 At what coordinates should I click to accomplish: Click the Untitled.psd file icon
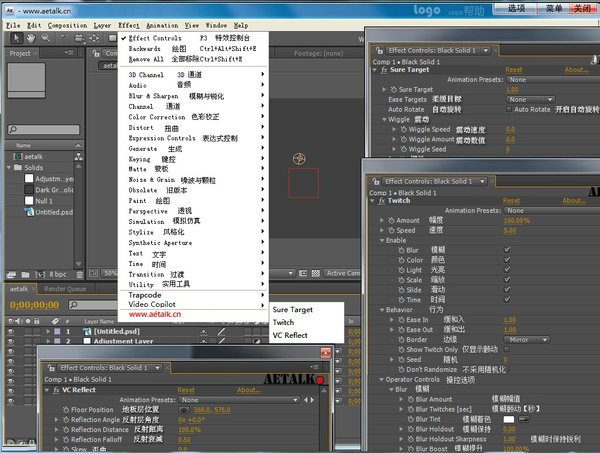coord(28,213)
